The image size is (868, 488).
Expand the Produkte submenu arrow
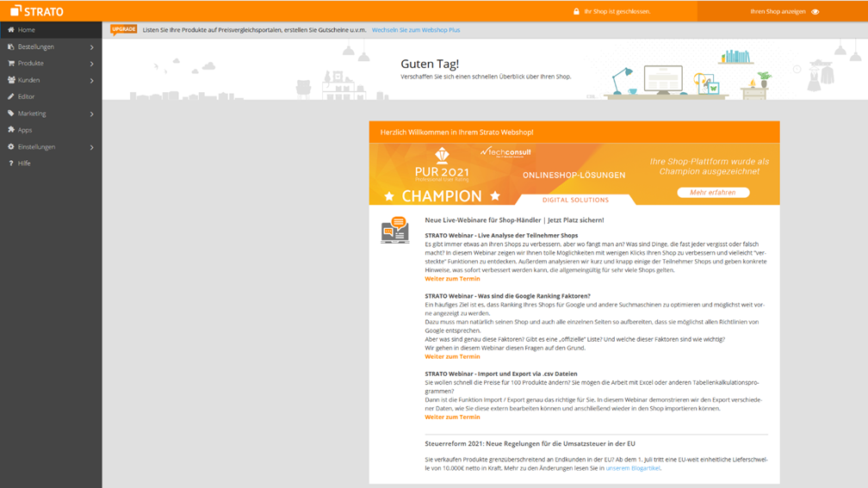[x=92, y=64]
